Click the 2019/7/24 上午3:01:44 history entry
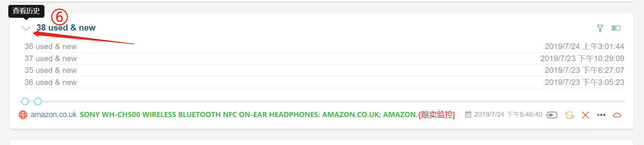This screenshot has height=145, width=644. pos(584,46)
